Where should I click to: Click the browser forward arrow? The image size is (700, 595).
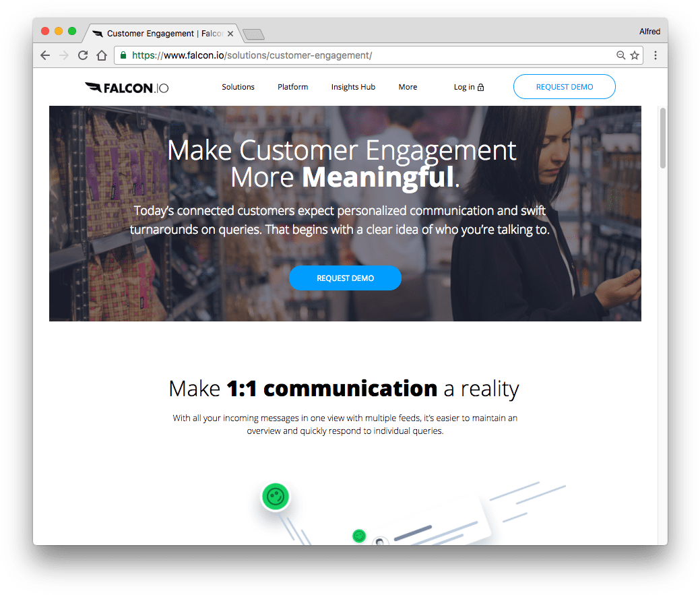click(x=64, y=55)
